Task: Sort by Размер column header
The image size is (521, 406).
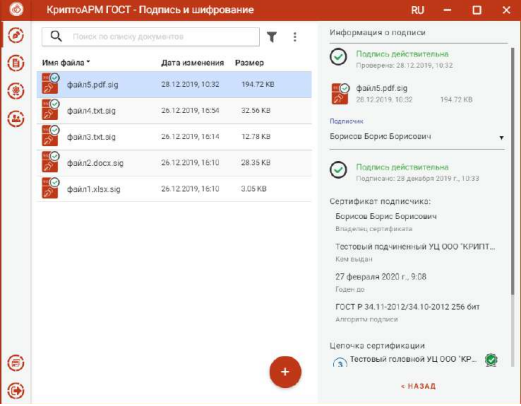Action: [249, 63]
